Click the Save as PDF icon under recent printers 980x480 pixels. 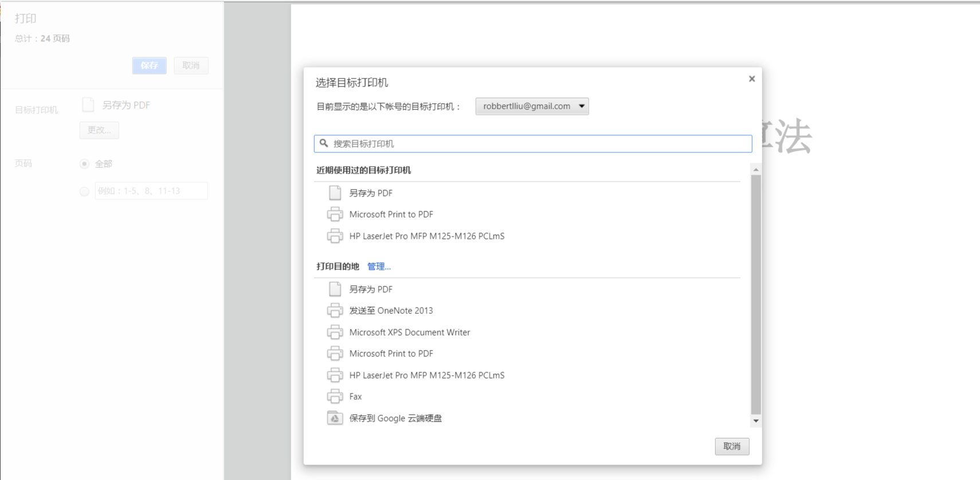tap(335, 193)
